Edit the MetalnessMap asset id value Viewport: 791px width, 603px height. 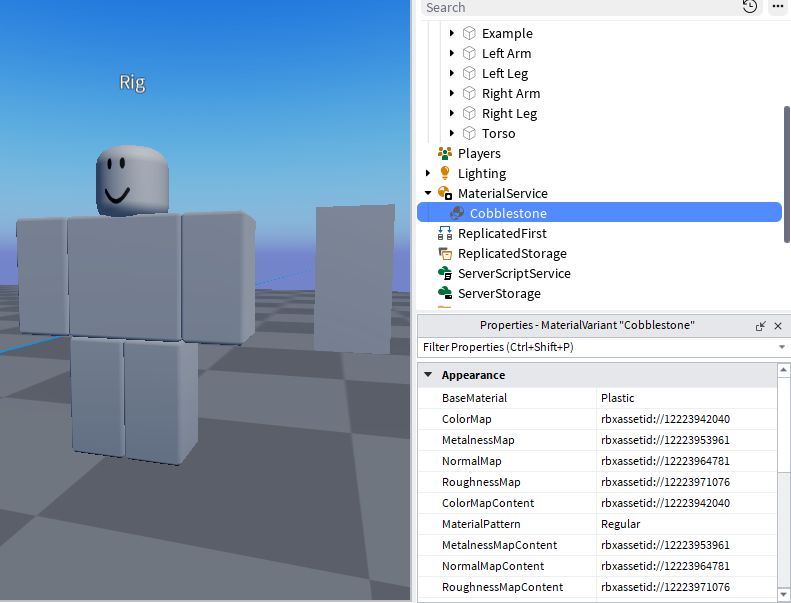pyautogui.click(x=686, y=440)
